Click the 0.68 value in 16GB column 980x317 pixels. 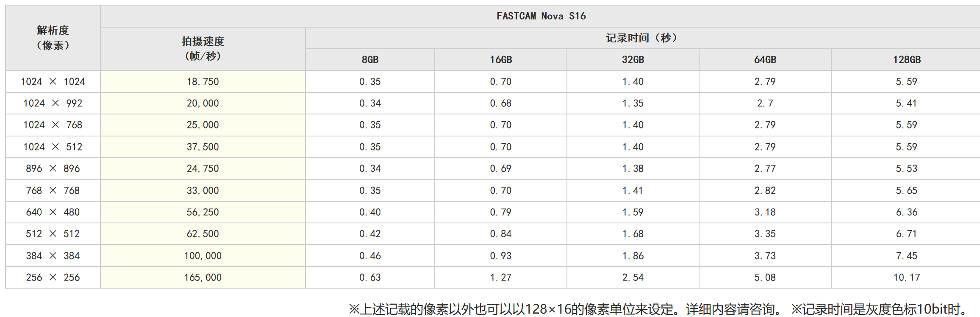coord(501,103)
